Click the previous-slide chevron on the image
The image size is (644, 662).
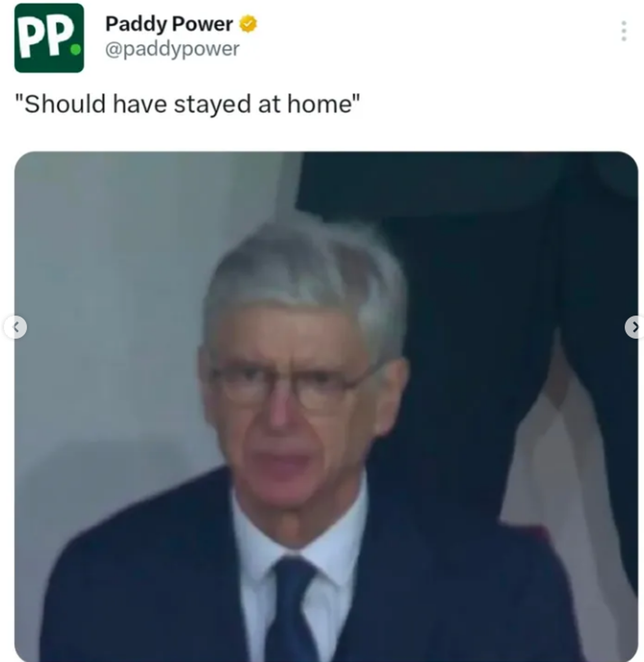point(16,327)
